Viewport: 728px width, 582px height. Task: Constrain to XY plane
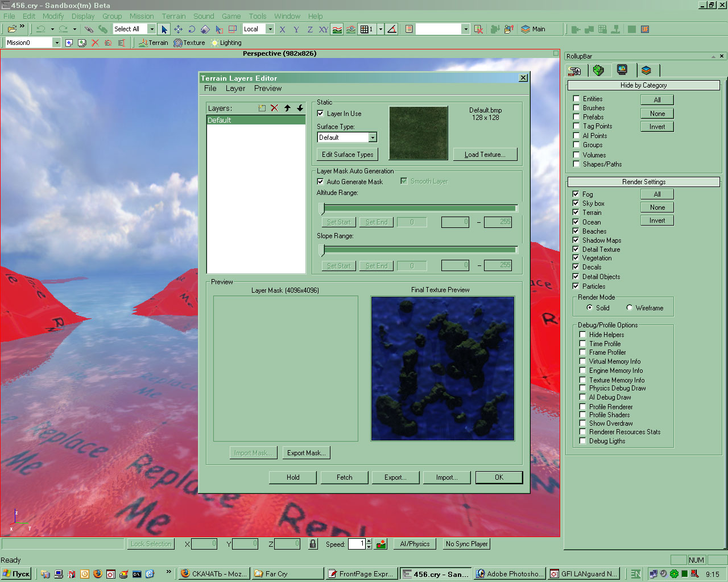(324, 29)
